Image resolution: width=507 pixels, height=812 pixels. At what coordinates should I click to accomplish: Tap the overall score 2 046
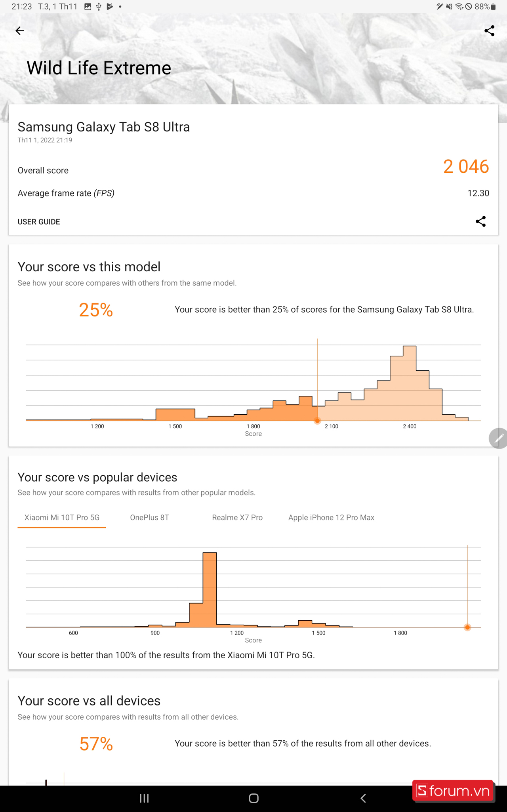tap(466, 166)
